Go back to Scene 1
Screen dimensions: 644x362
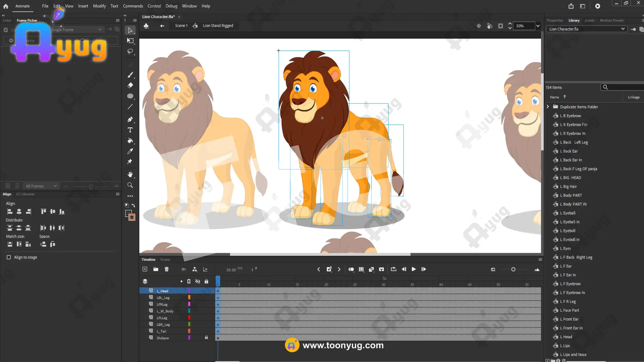coord(181,26)
